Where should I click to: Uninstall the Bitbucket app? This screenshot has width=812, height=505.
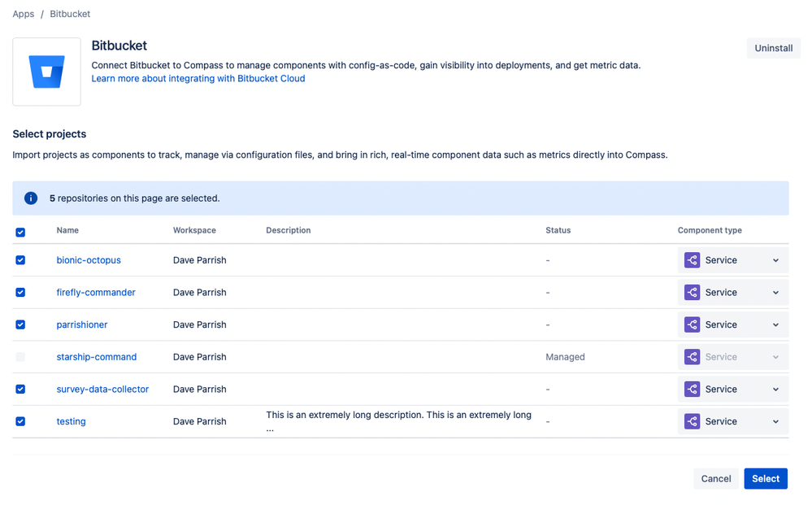pos(773,48)
